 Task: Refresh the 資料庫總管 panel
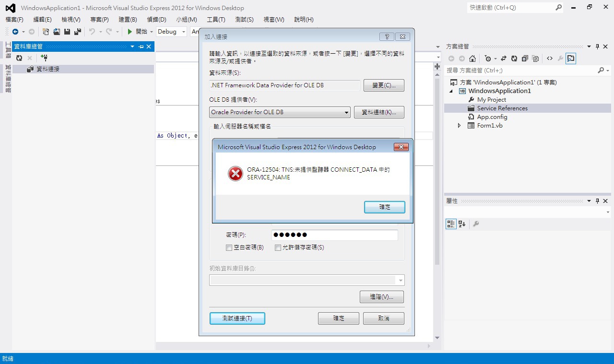point(19,58)
